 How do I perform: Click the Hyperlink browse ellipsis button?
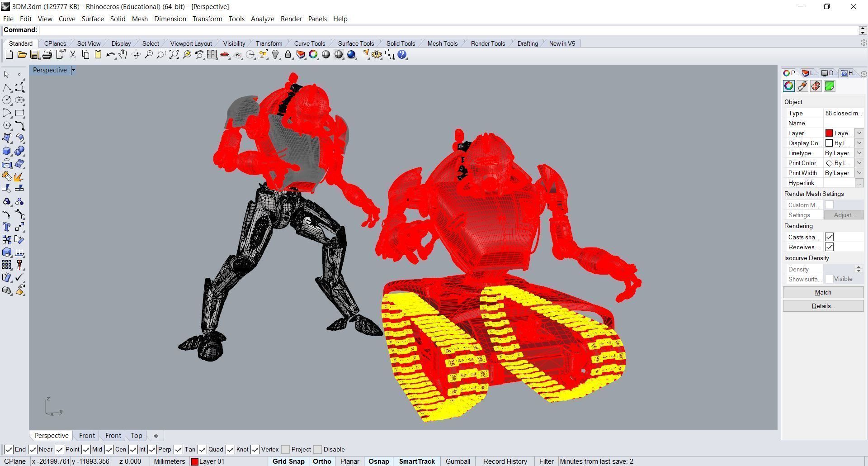[x=859, y=183]
